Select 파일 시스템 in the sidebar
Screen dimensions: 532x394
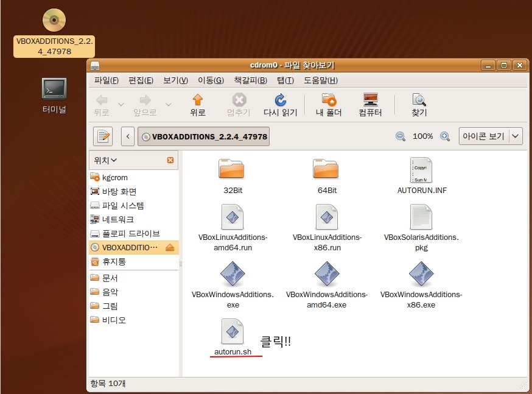(x=134, y=206)
